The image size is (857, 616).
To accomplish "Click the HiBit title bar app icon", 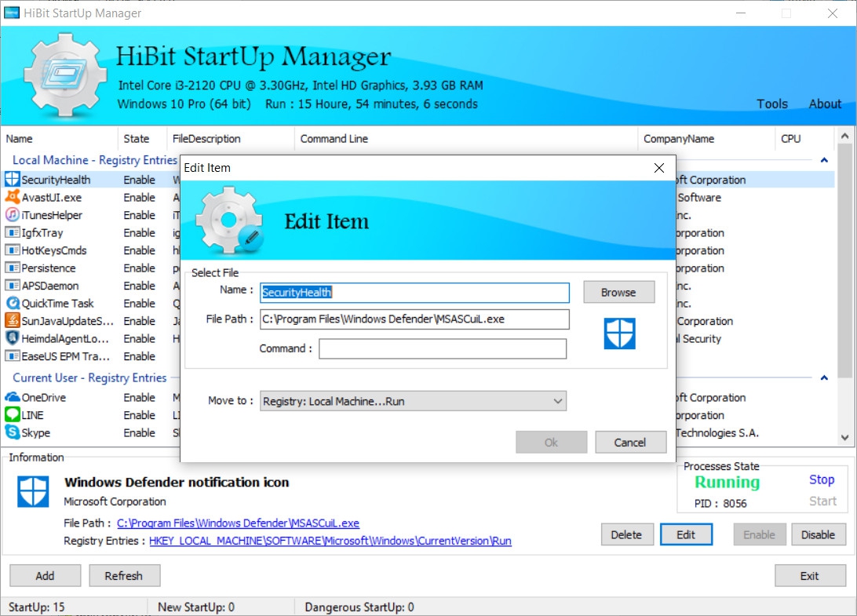I will pos(12,13).
